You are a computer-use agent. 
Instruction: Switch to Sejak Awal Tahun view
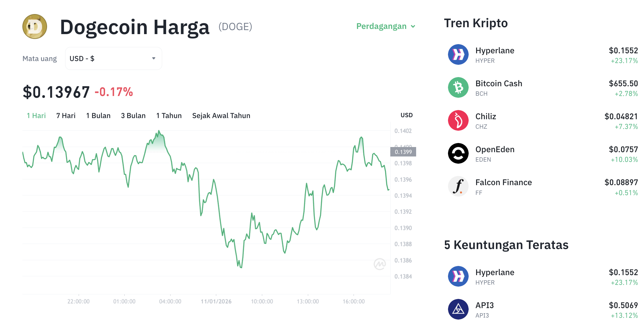pos(221,115)
